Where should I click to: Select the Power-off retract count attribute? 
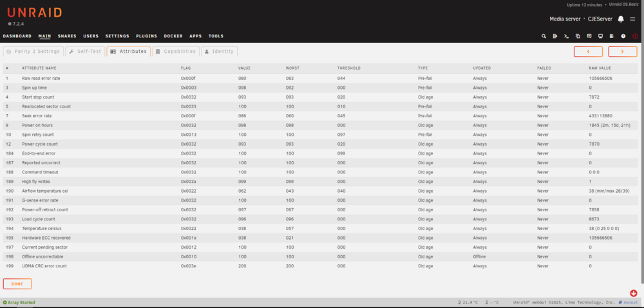(x=45, y=210)
